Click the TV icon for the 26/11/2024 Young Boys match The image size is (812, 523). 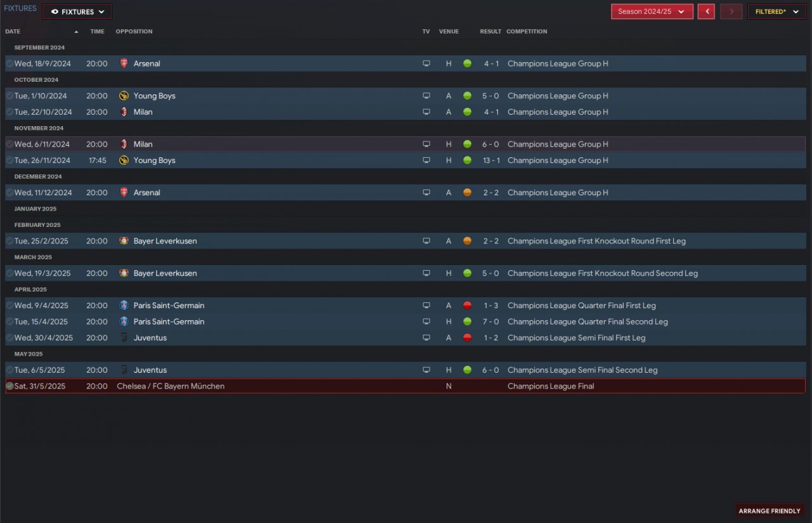click(x=426, y=160)
